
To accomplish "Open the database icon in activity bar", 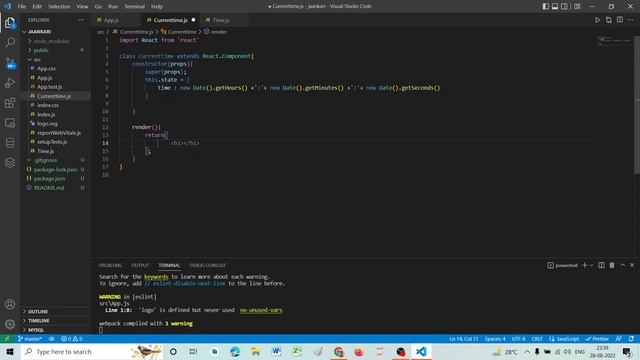I will pyautogui.click(x=10, y=142).
